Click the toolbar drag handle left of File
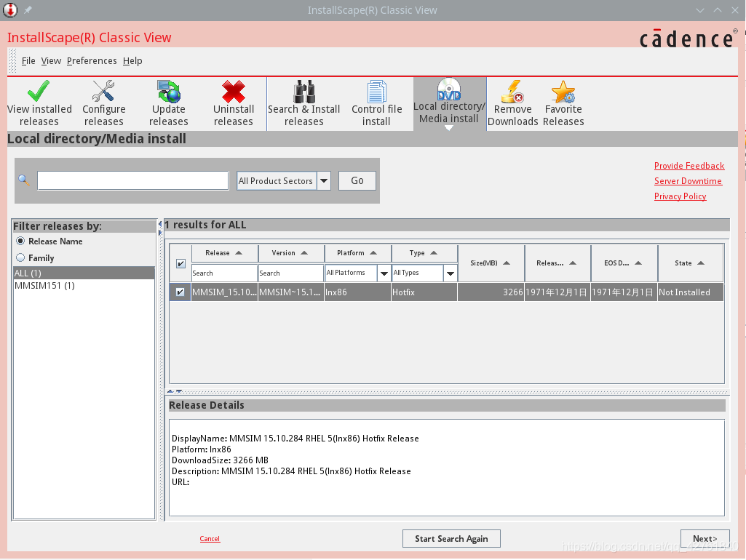 coord(13,61)
